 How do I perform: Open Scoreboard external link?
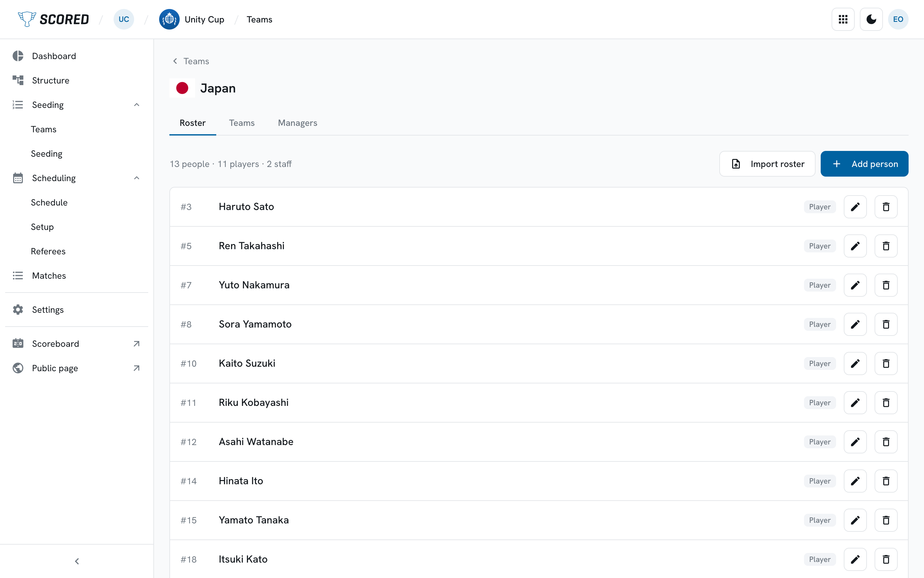(76, 344)
